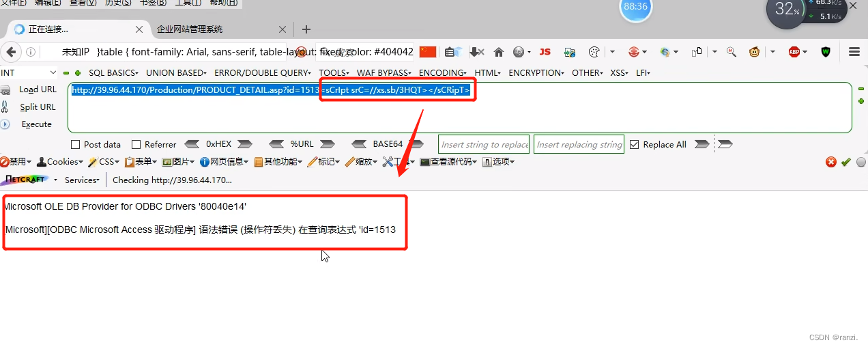Viewport: 868px width, 347px height.
Task: Click the black shield W extension icon
Action: [826, 52]
